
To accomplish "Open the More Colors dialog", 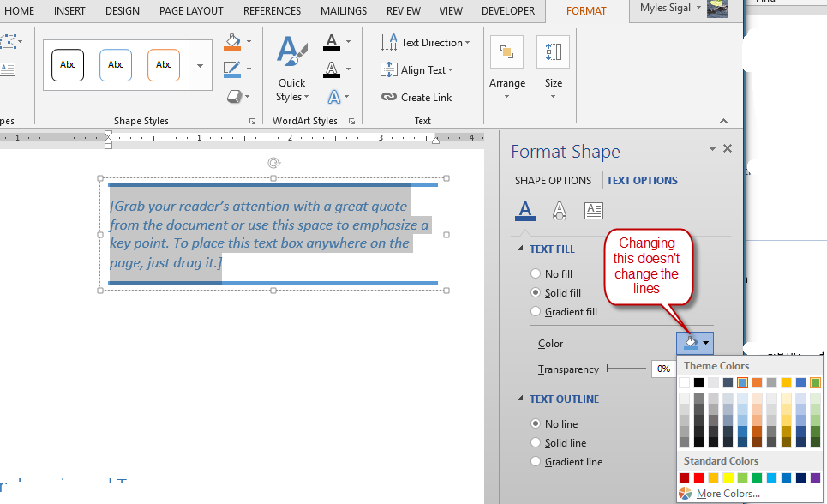I will 726,493.
